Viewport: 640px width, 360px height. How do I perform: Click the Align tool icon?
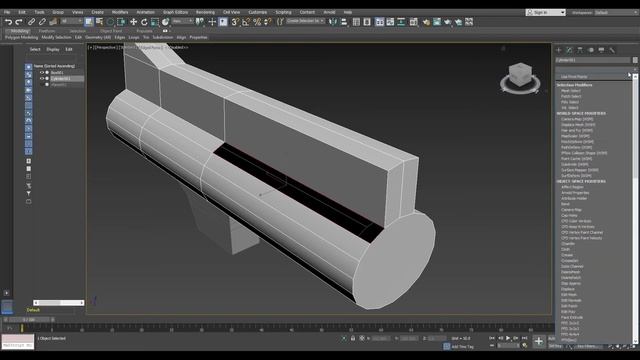344,22
